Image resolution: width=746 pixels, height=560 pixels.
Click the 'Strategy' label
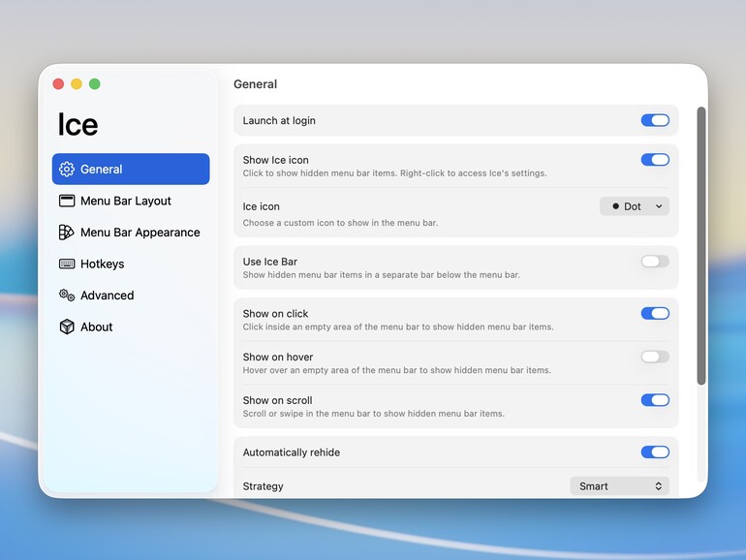(x=263, y=486)
